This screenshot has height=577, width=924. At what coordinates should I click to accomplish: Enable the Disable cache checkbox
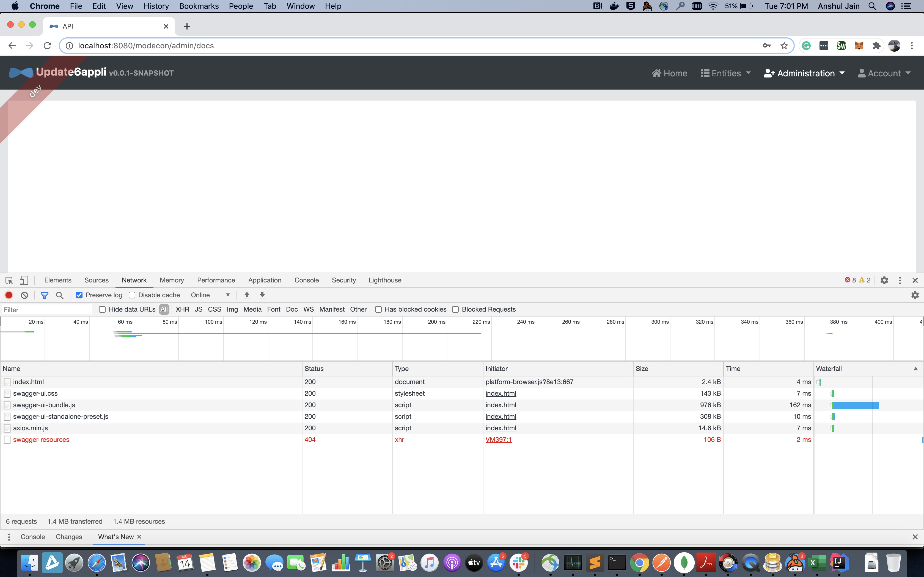pyautogui.click(x=132, y=295)
